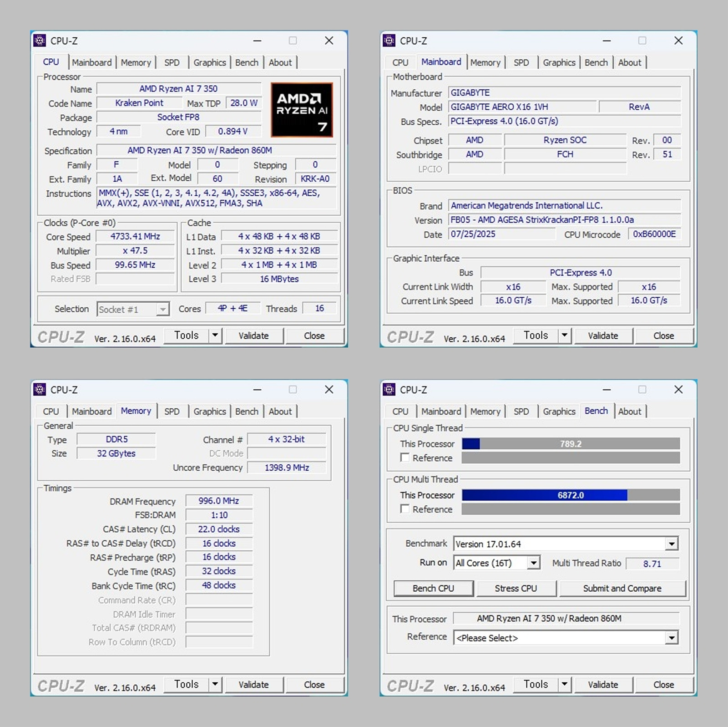Screen dimensions: 728x727
Task: Click the DRAM Frequency value 996.0 MHz
Action: [x=219, y=501]
